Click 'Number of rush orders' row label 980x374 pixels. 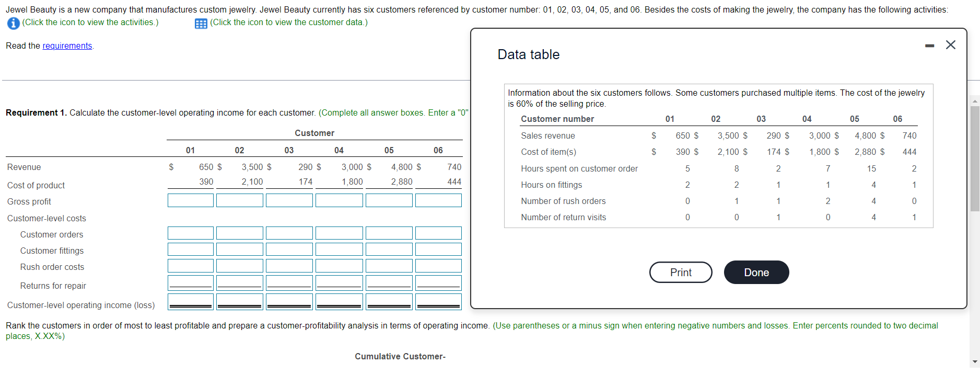click(563, 201)
